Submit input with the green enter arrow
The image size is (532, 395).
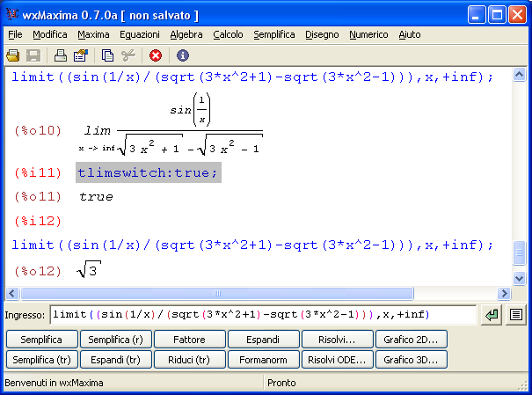[x=491, y=315]
